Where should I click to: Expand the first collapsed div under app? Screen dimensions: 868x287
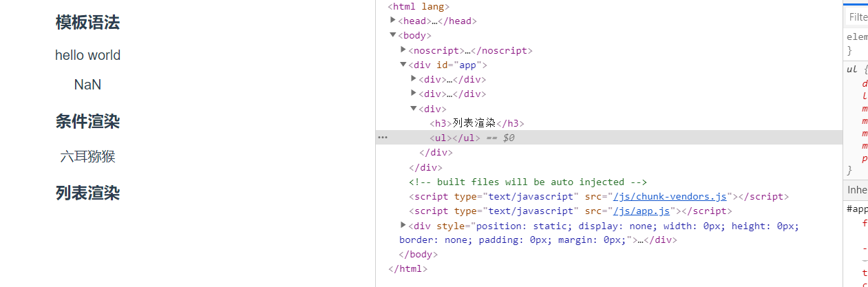(x=414, y=78)
